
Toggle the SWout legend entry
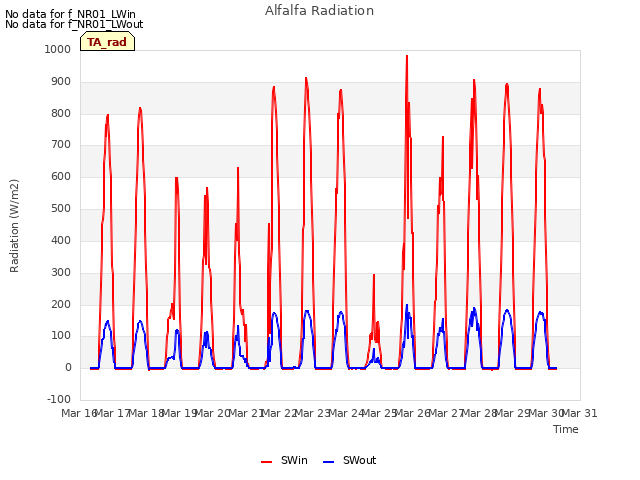coord(349,460)
